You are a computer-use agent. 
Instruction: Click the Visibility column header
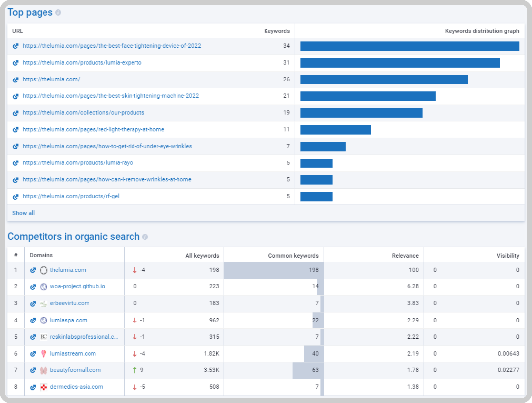508,255
